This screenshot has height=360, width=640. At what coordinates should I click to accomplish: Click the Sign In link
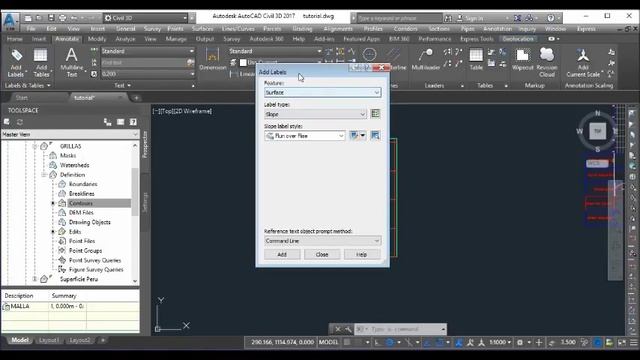point(473,18)
